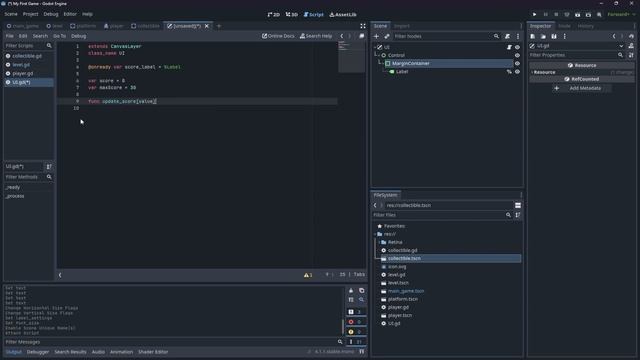Screen dimensions: 640x360
Task: Add a new node with plus icon
Action: pos(376,36)
